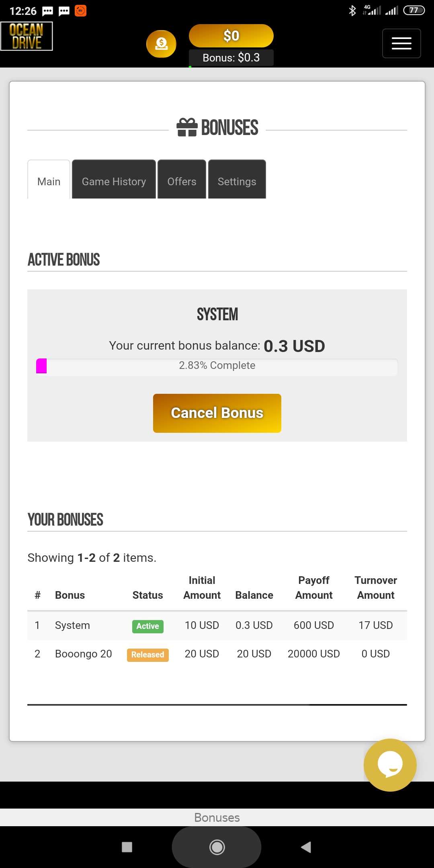
Task: Open the Offers tab
Action: 182,182
